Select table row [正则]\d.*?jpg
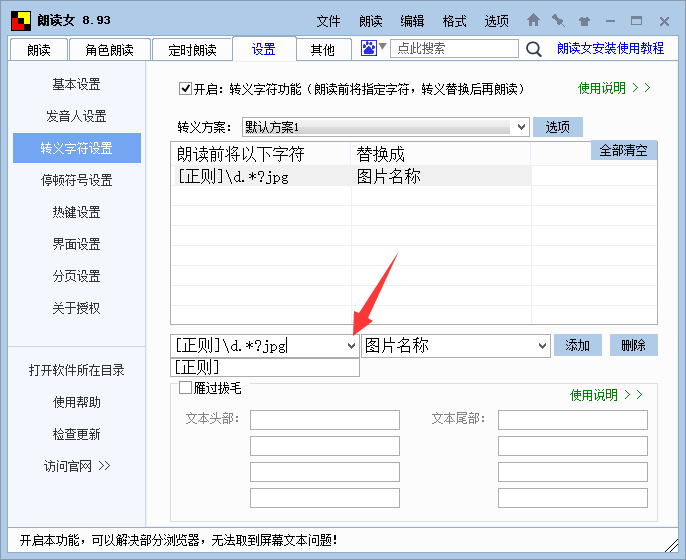The height and width of the screenshot is (560, 686). pos(351,176)
